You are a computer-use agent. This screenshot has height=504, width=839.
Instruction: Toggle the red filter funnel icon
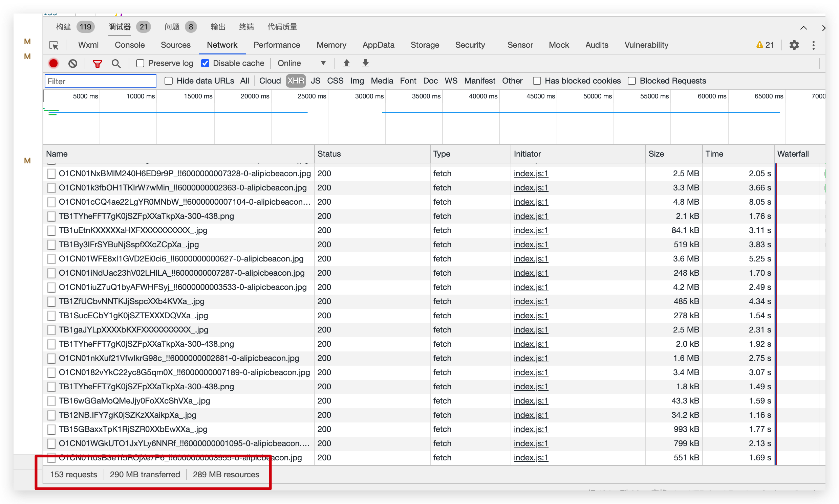click(x=97, y=64)
